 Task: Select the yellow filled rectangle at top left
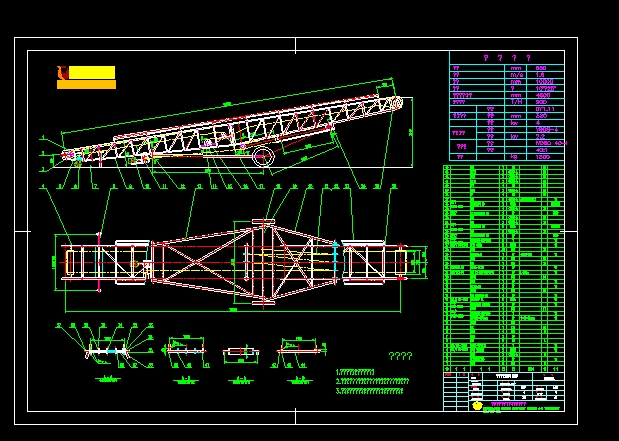(x=92, y=73)
